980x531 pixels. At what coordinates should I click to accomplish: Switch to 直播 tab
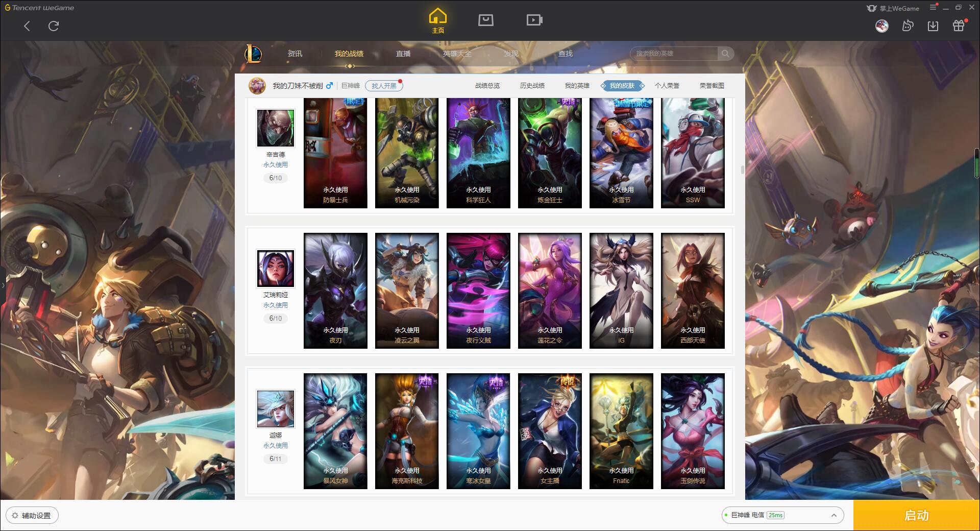pyautogui.click(x=403, y=54)
